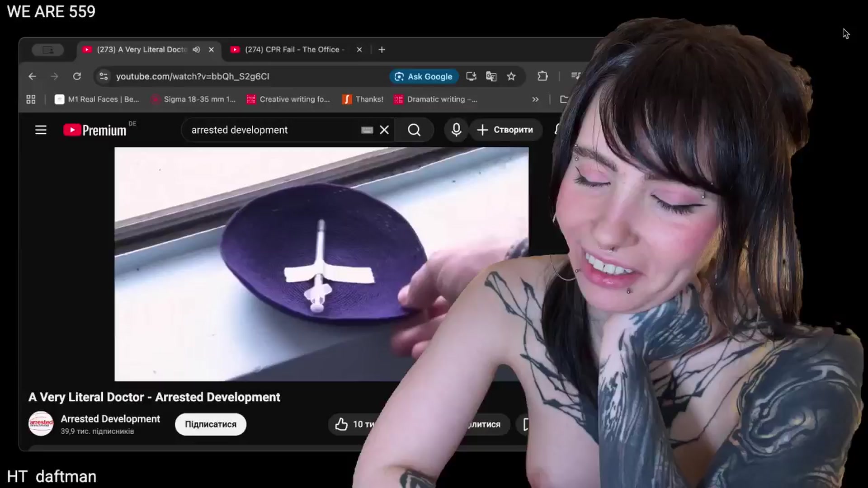Click the Створити create button
868x488 pixels.
[505, 130]
